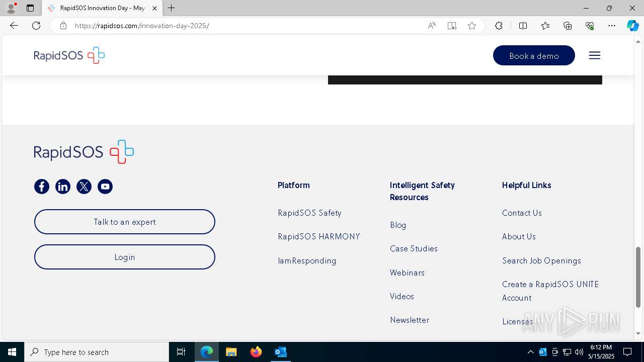
Task: Open Windows Start menu
Action: coord(12,352)
